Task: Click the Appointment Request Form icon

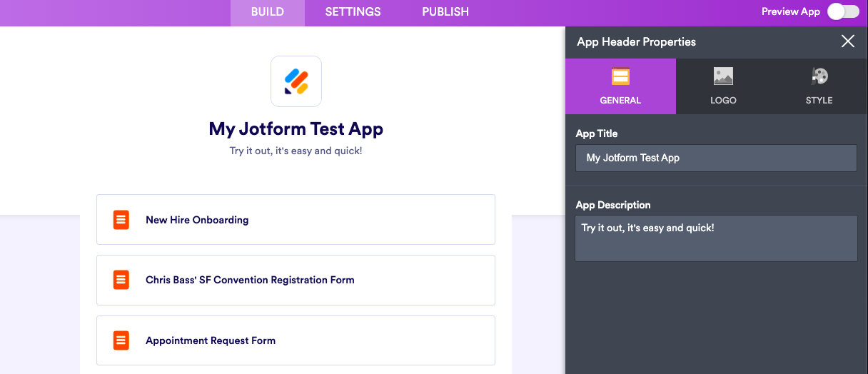Action: pyautogui.click(x=121, y=340)
